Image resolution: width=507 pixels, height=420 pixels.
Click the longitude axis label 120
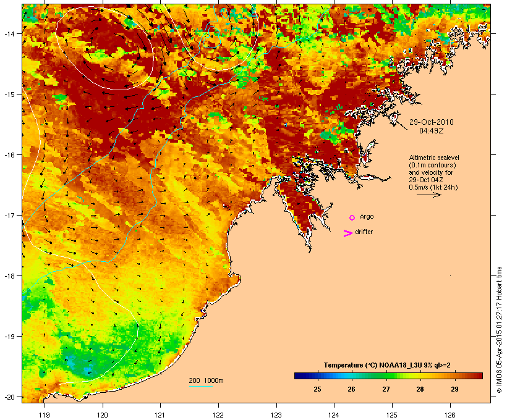(x=103, y=415)
